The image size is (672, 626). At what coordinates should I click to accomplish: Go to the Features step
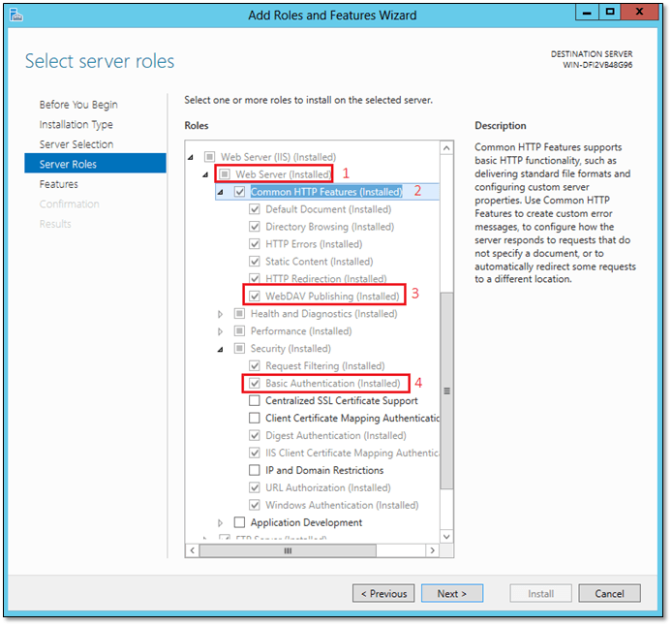click(59, 184)
